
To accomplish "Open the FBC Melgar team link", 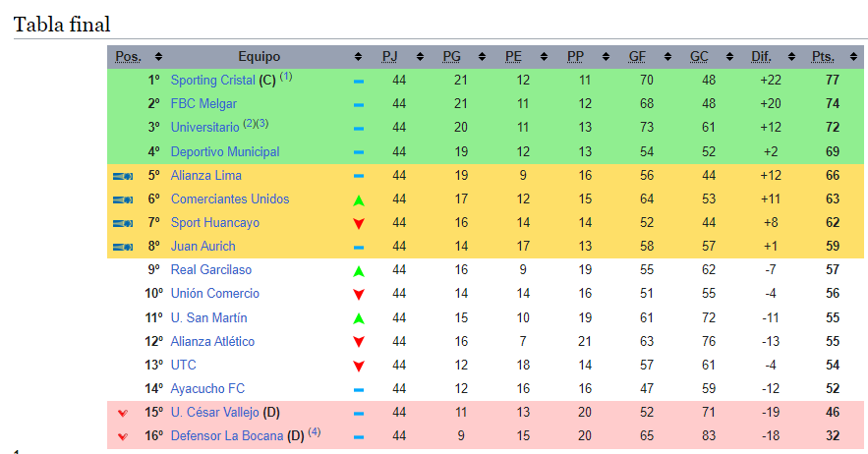I will click(203, 104).
